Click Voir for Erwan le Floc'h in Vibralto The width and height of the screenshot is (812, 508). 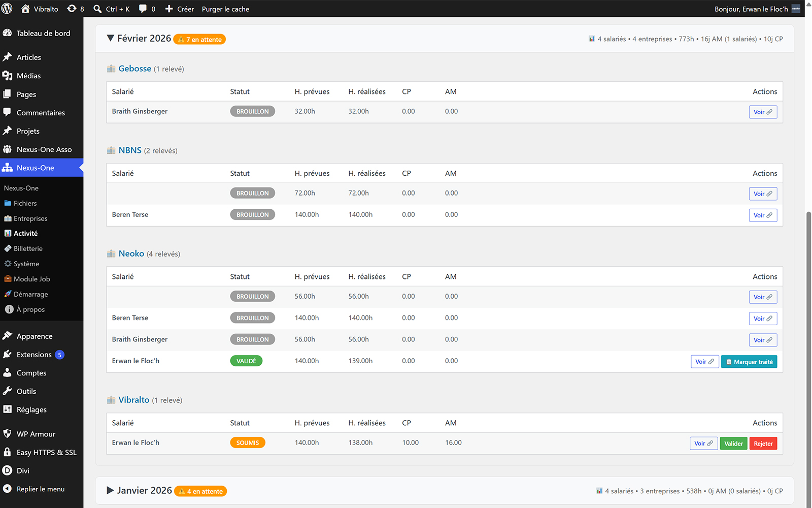[x=704, y=443]
